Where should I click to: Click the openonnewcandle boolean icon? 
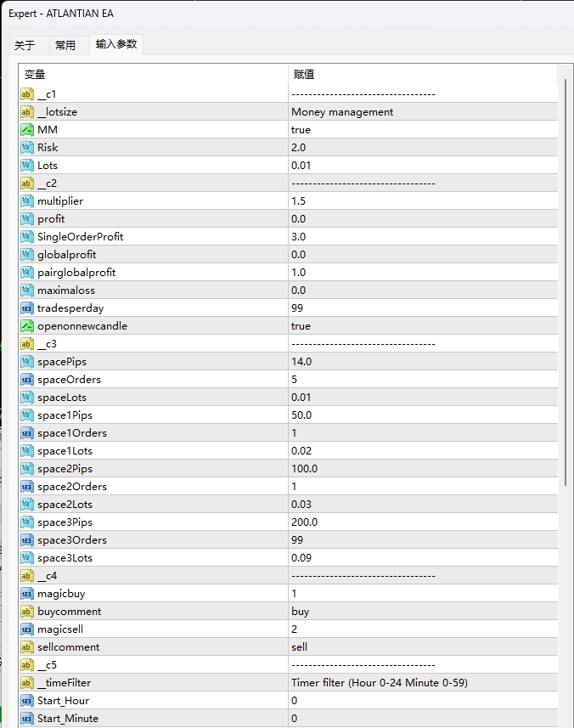coord(27,326)
